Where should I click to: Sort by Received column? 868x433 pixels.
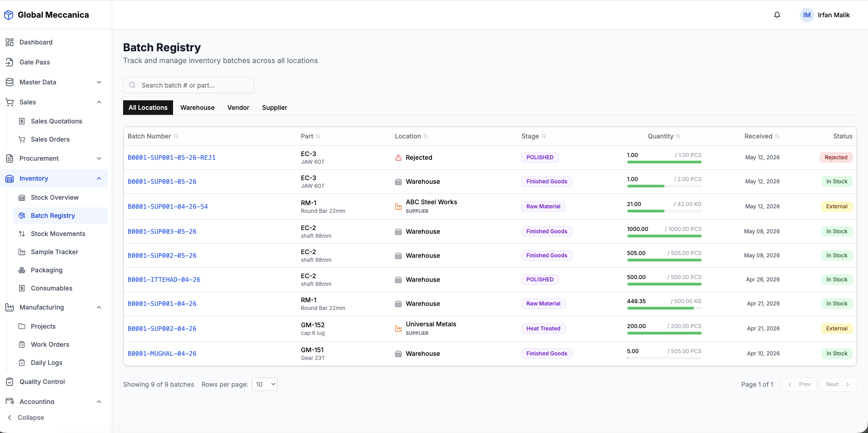pyautogui.click(x=762, y=136)
